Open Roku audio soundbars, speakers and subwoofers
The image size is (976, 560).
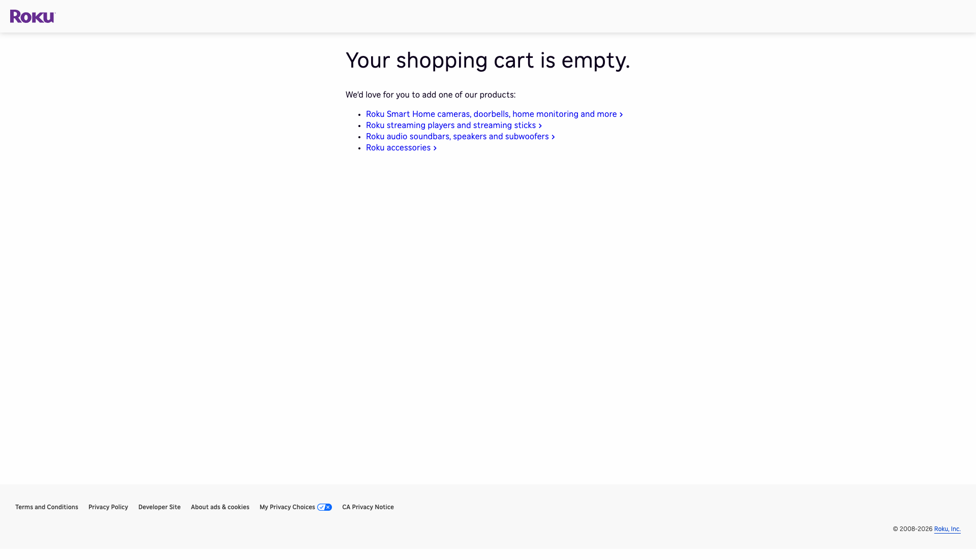click(x=457, y=136)
